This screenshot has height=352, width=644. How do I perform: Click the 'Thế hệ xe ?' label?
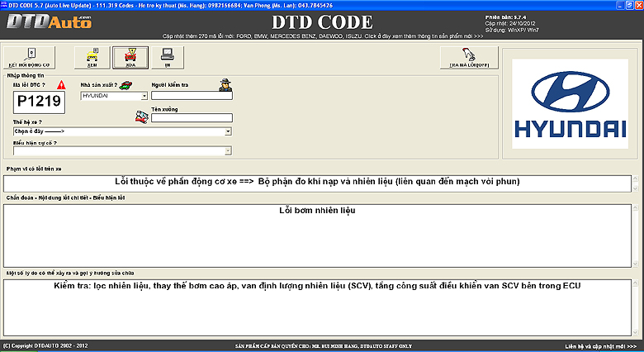[27, 122]
